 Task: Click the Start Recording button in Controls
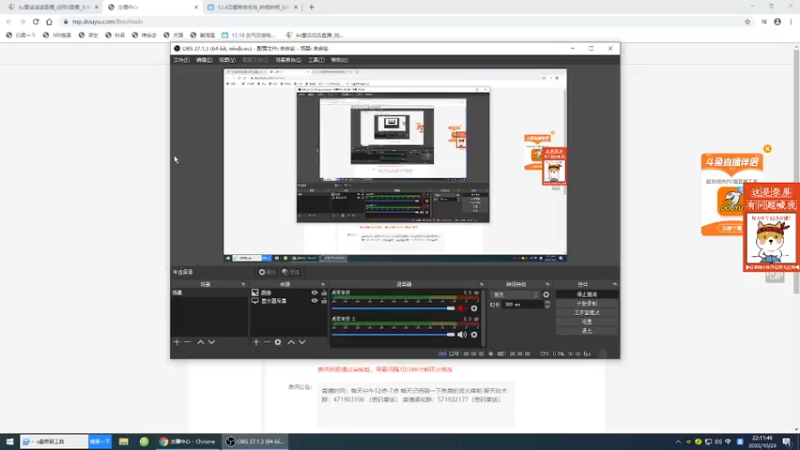click(x=587, y=304)
